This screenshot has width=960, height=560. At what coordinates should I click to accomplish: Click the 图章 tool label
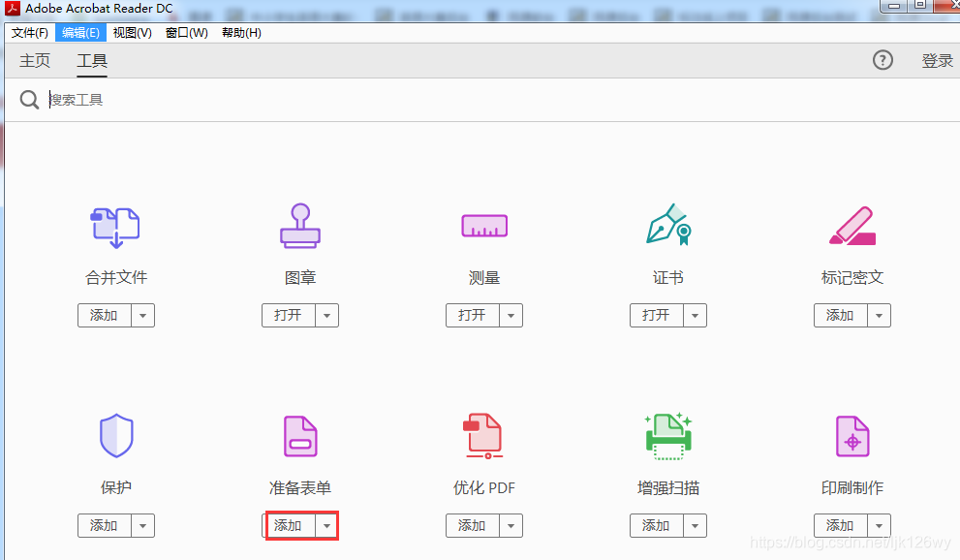(300, 278)
